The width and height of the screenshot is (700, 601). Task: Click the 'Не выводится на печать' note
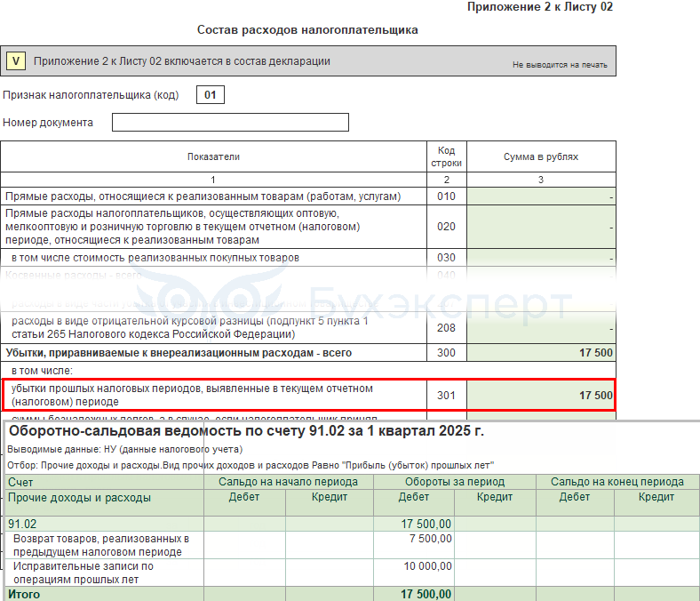click(560, 65)
